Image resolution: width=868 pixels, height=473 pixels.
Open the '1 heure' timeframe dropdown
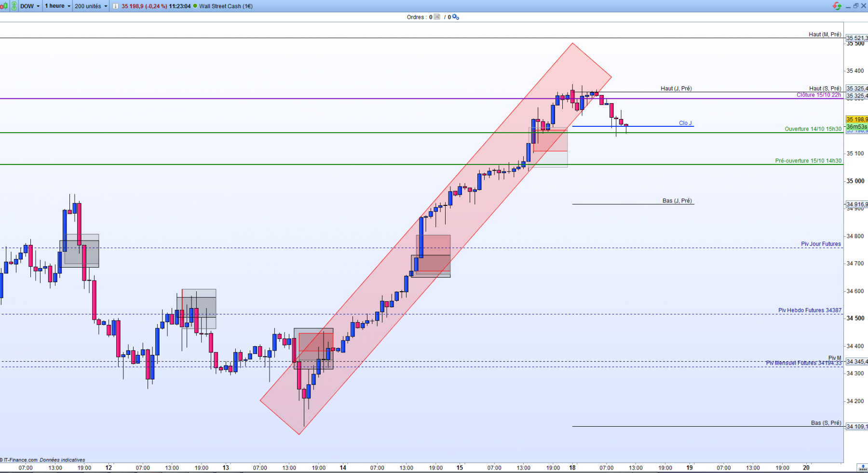pos(58,6)
